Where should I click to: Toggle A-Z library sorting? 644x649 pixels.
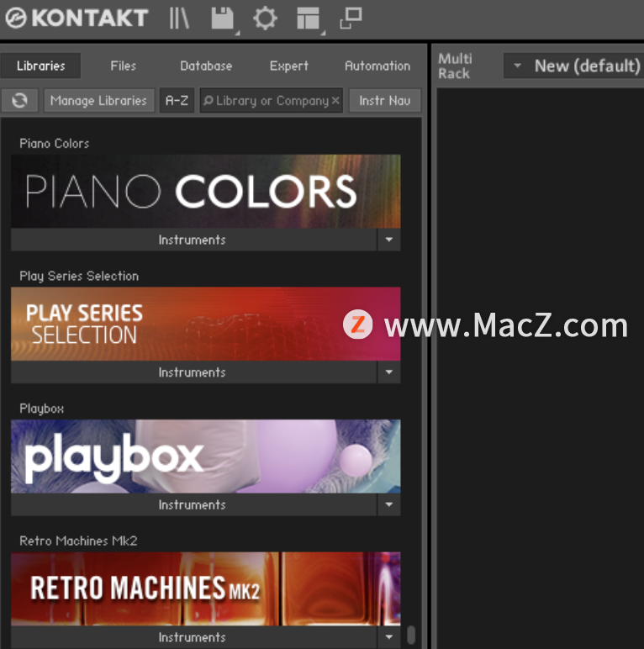tap(177, 101)
